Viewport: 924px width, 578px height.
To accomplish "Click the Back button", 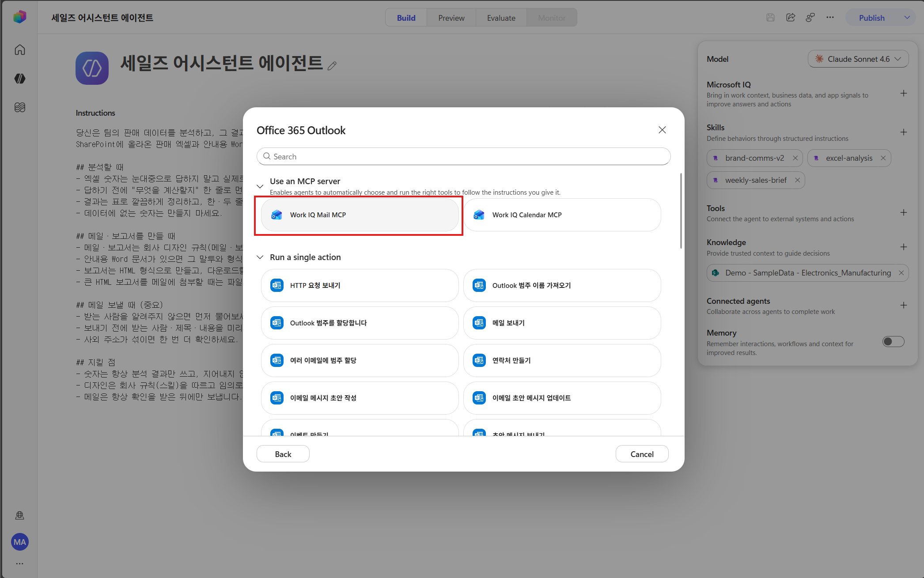I will coord(283,454).
